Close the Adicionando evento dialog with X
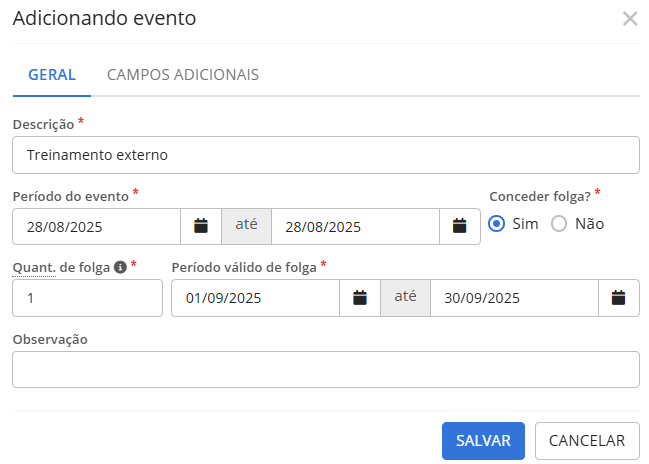 coord(630,19)
